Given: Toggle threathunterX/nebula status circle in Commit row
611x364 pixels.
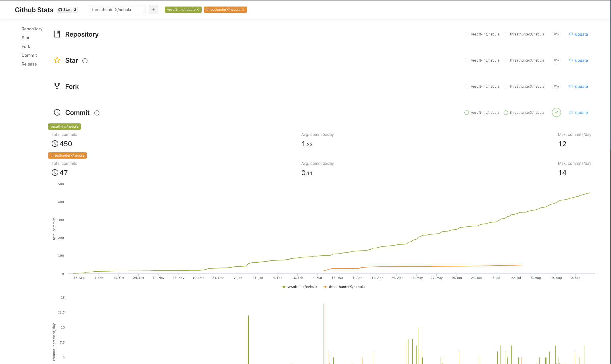Looking at the screenshot, I should (506, 113).
